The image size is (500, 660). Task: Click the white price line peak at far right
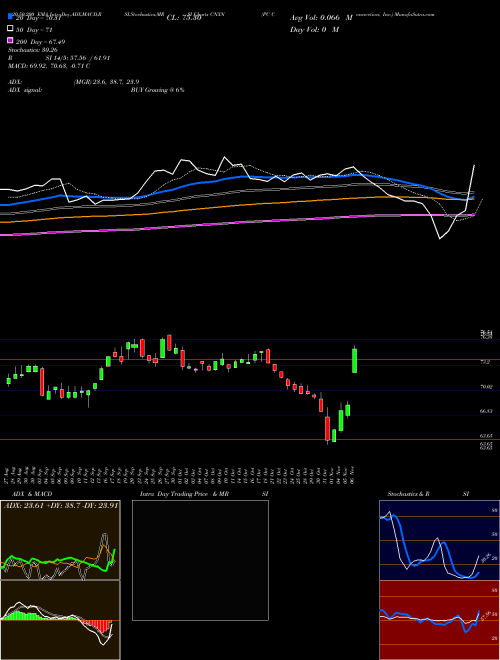click(x=474, y=165)
